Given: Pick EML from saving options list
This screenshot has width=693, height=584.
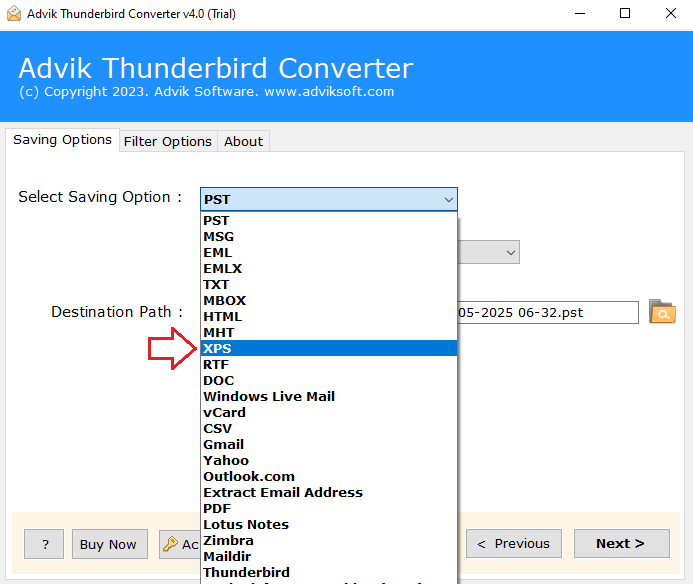Looking at the screenshot, I should click(328, 252).
